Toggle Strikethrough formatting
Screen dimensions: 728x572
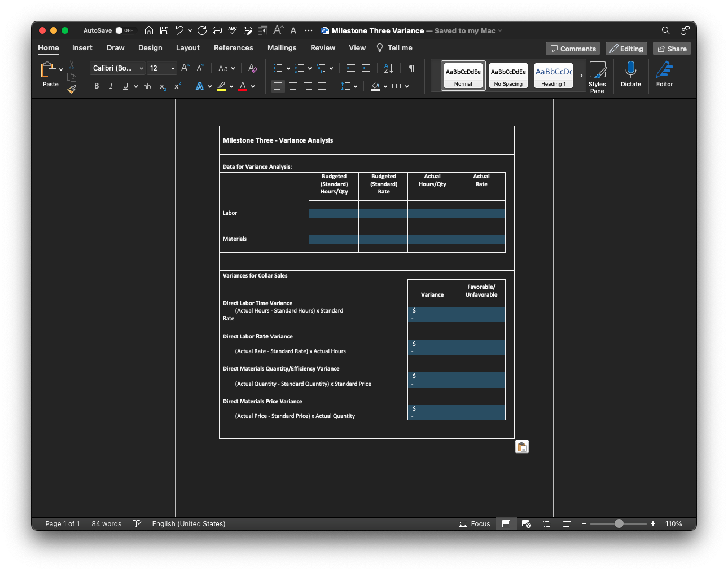[x=147, y=86]
